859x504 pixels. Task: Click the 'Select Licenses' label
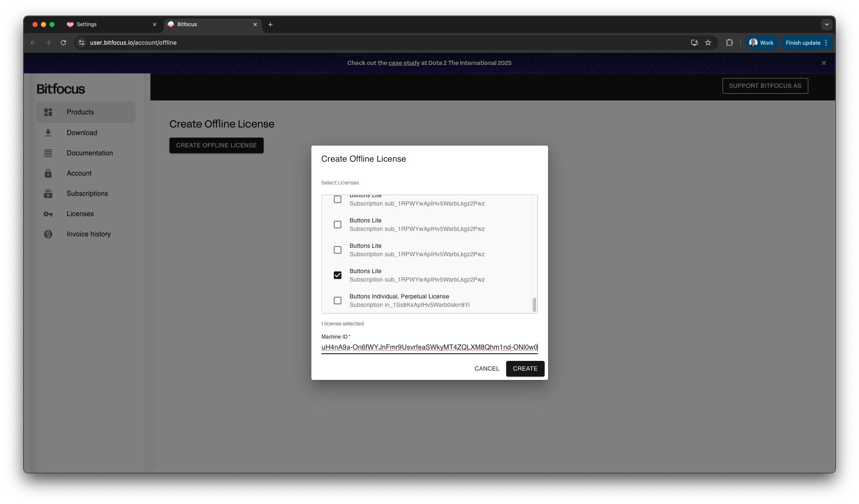340,183
